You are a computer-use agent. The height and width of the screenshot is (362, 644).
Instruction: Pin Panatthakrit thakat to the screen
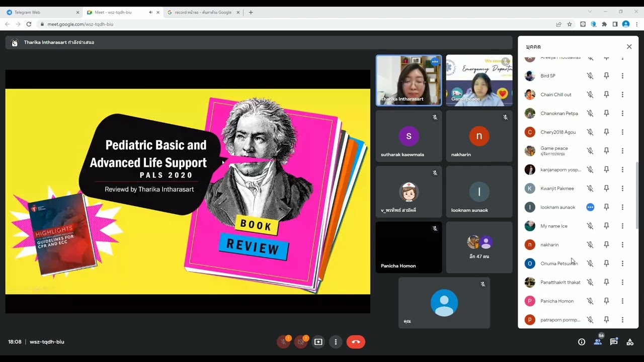pos(606,283)
